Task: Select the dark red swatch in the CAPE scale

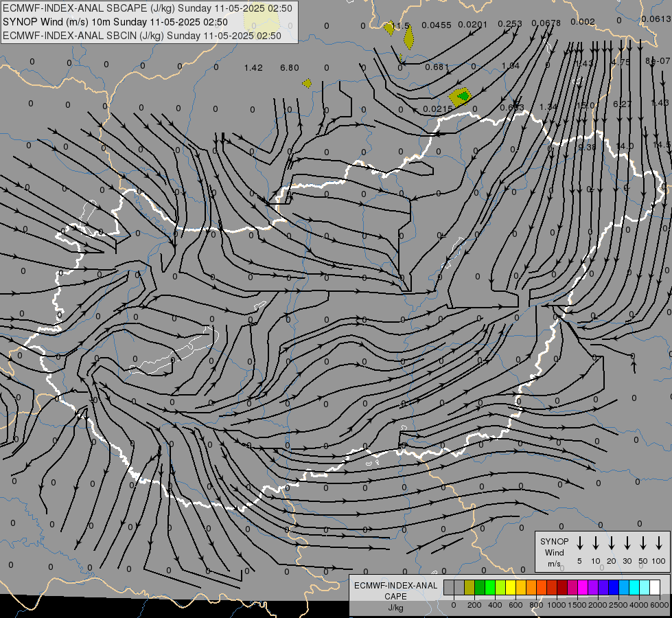Action: [562, 587]
